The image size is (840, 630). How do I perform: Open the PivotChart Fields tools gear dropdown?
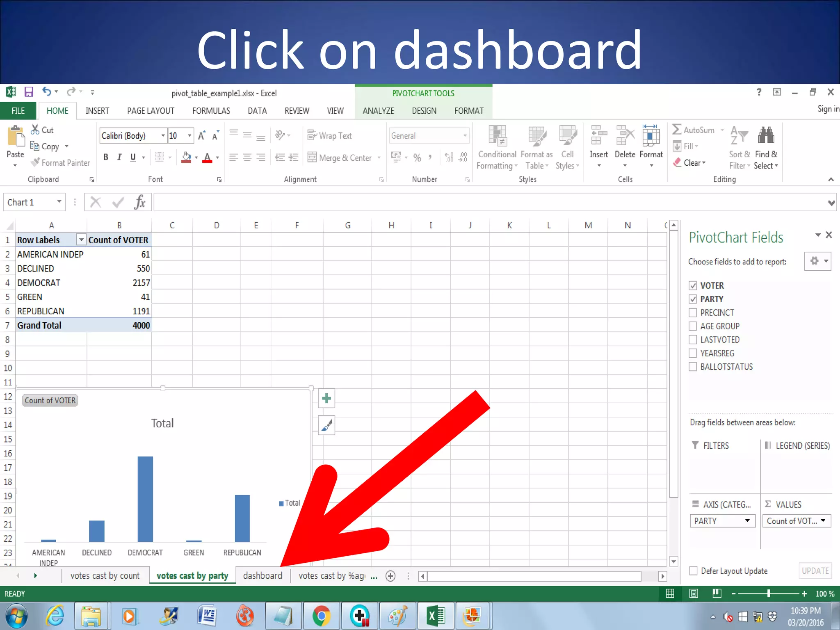818,261
